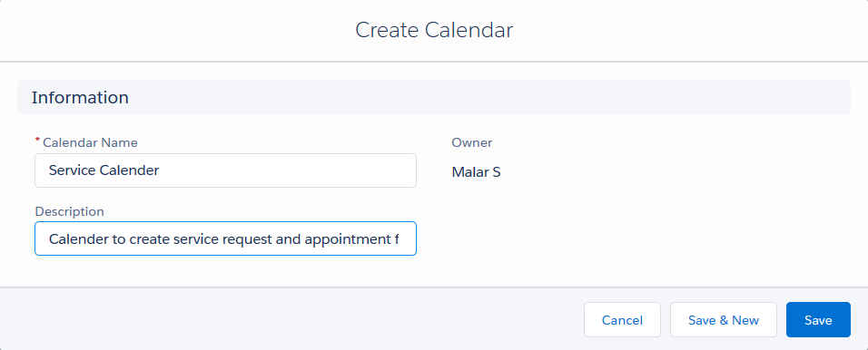Click the red required asterisk indicator
The image size is (868, 350).
pos(37,141)
